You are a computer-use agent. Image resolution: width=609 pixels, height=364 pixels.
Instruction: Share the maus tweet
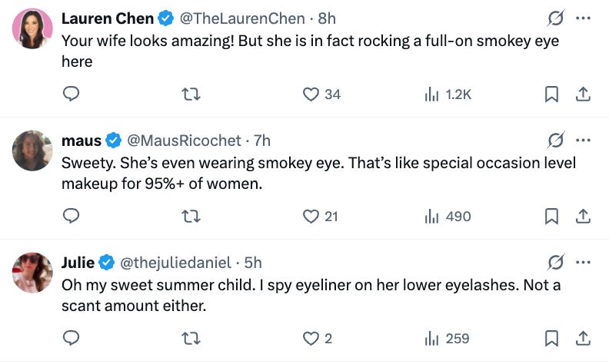pos(583,217)
